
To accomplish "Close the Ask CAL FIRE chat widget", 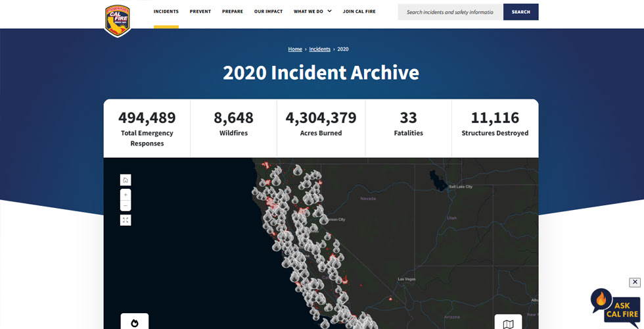I will tap(635, 282).
